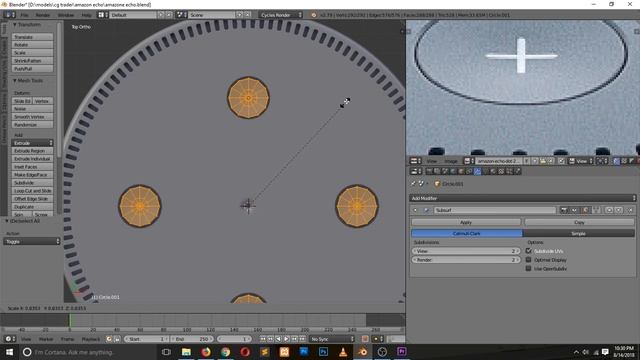The image size is (640, 360).
Task: Open Chrome from the Windows taskbar
Action: (225, 351)
